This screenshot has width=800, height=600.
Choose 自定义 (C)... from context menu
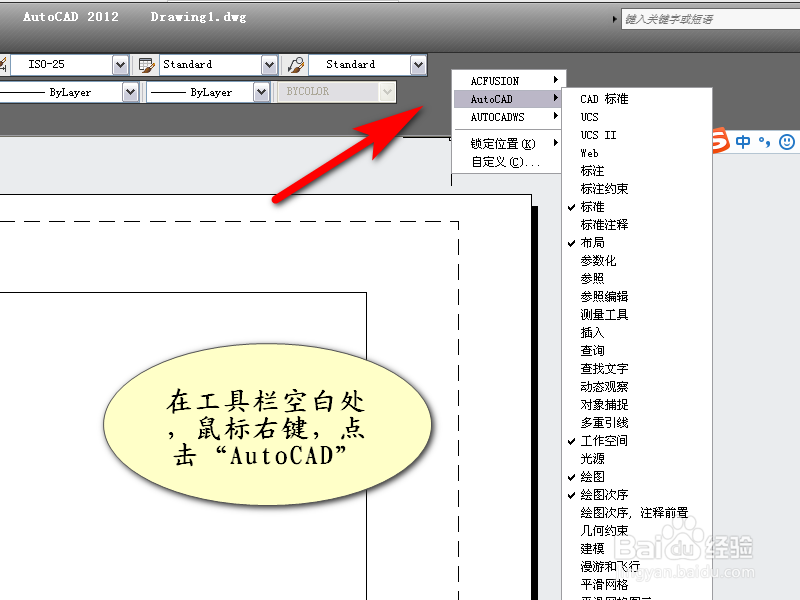click(x=508, y=162)
